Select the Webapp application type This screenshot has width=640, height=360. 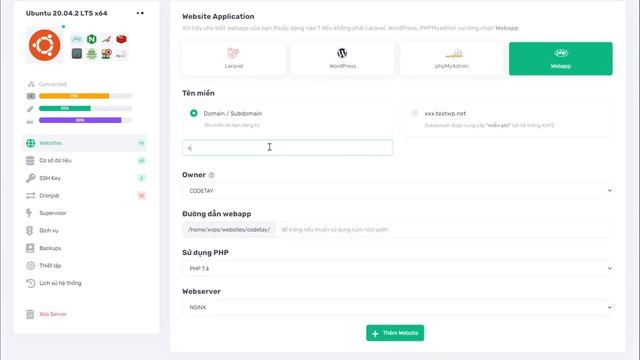point(560,58)
